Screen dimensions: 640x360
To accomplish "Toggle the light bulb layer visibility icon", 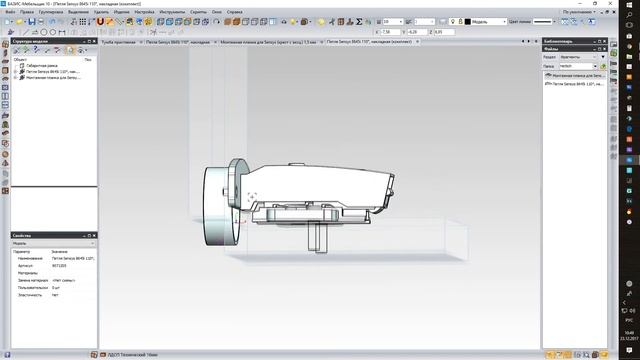I will tap(452, 22).
